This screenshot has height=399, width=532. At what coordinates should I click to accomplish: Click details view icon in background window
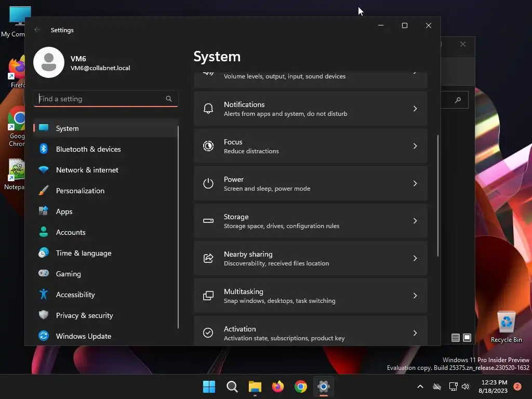click(455, 338)
